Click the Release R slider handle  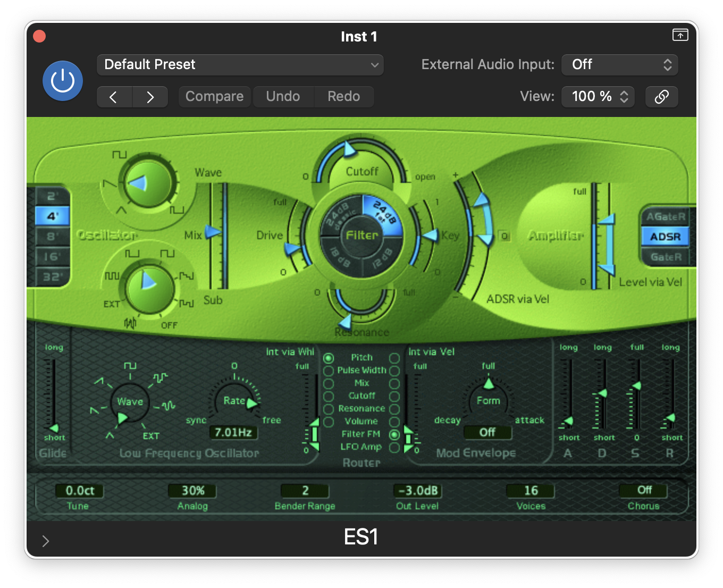point(671,418)
